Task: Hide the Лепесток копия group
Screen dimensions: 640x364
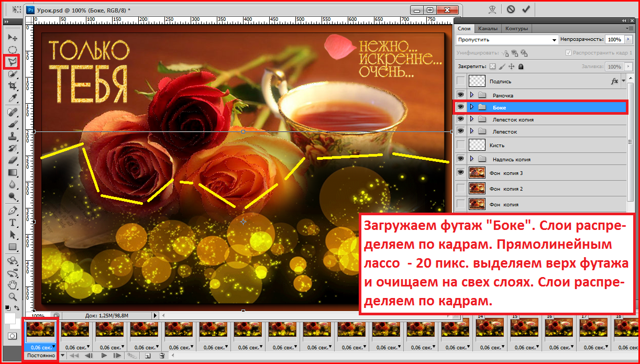Action: coord(461,119)
